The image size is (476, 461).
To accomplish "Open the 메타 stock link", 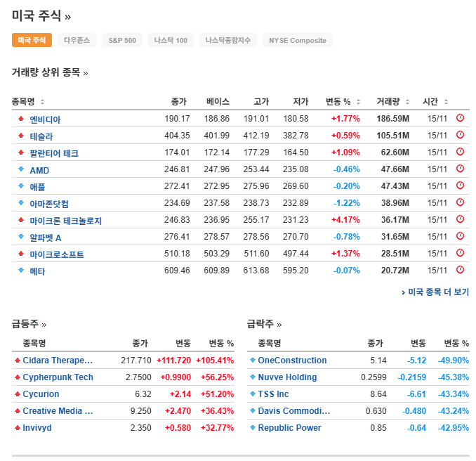I will (37, 271).
